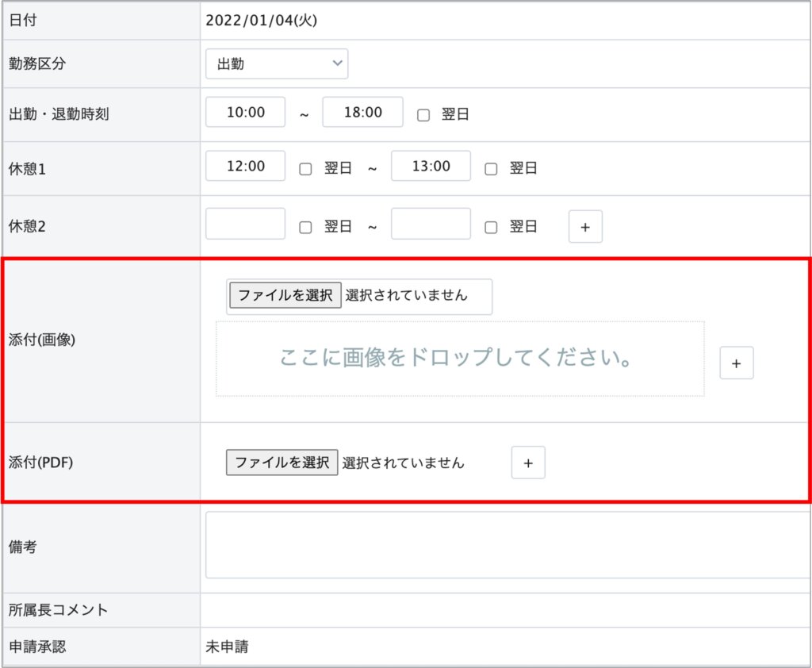Click the plus icon in the 休憩2 row

(x=585, y=227)
